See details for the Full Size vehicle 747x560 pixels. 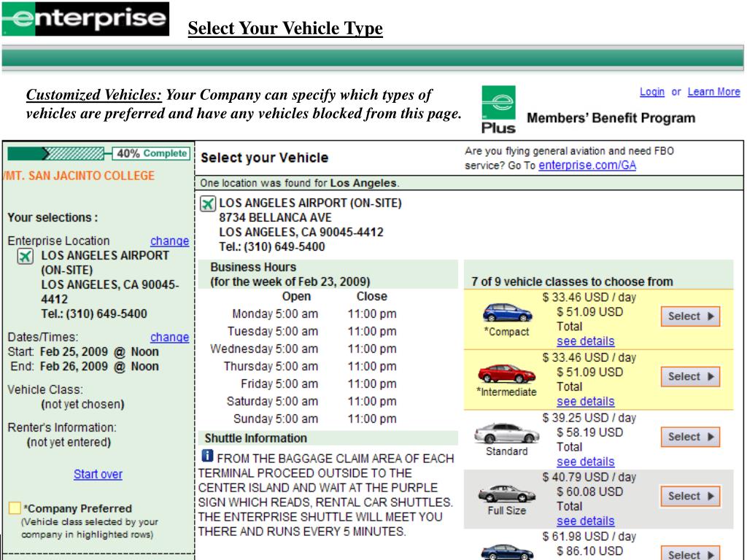click(x=586, y=521)
